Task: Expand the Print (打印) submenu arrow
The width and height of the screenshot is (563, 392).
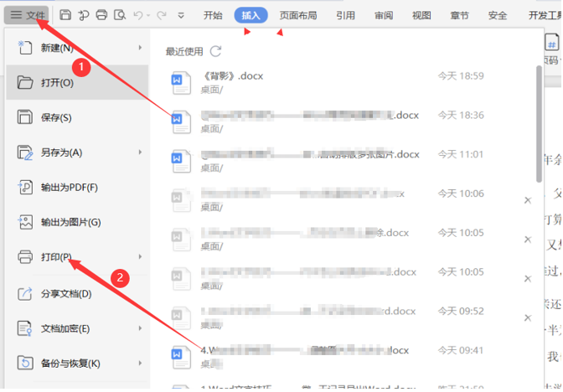Action: click(140, 256)
